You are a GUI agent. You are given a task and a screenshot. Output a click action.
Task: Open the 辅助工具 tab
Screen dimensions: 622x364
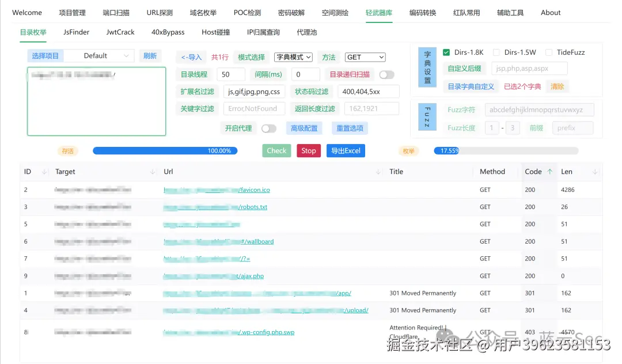tap(510, 13)
